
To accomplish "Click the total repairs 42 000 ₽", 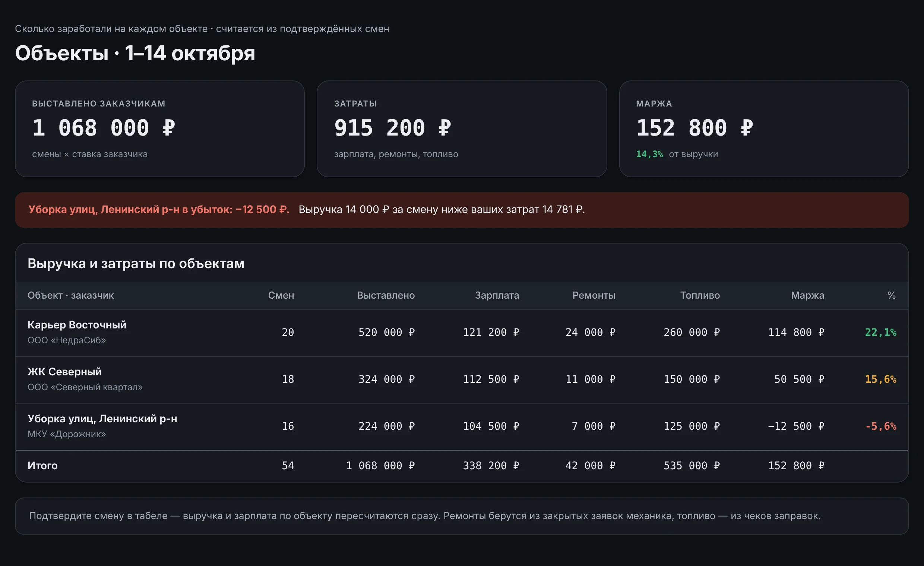I will [591, 465].
